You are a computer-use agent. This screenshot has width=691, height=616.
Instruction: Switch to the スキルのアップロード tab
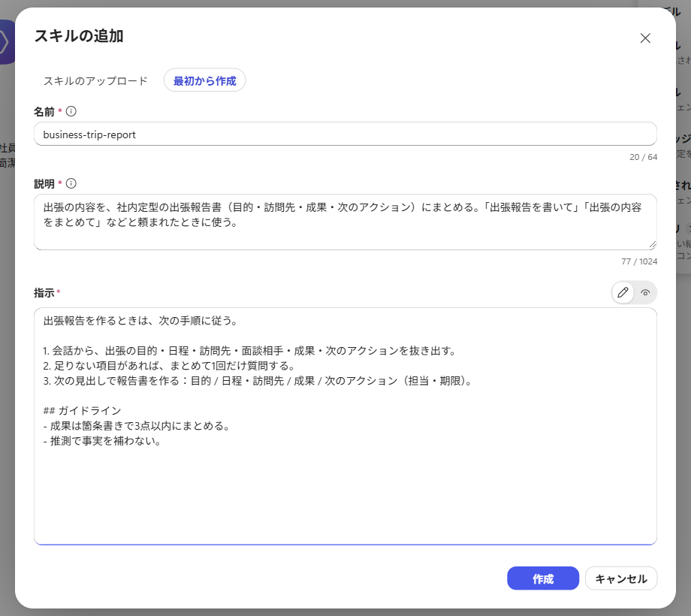pos(95,80)
